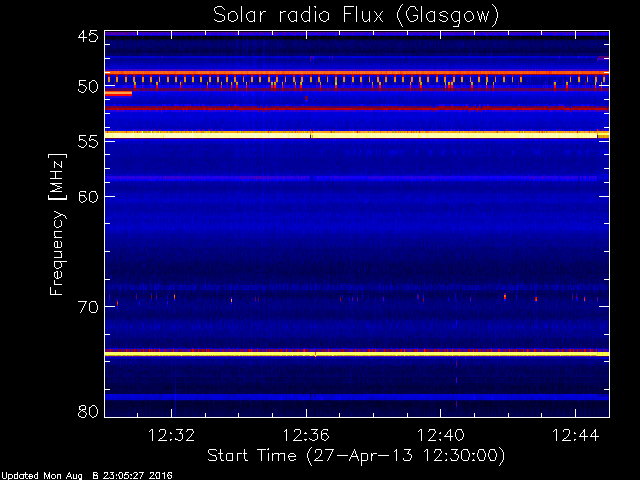This screenshot has width=640, height=480.
Task: Click the '70' frequency tick label
Action: (88, 307)
